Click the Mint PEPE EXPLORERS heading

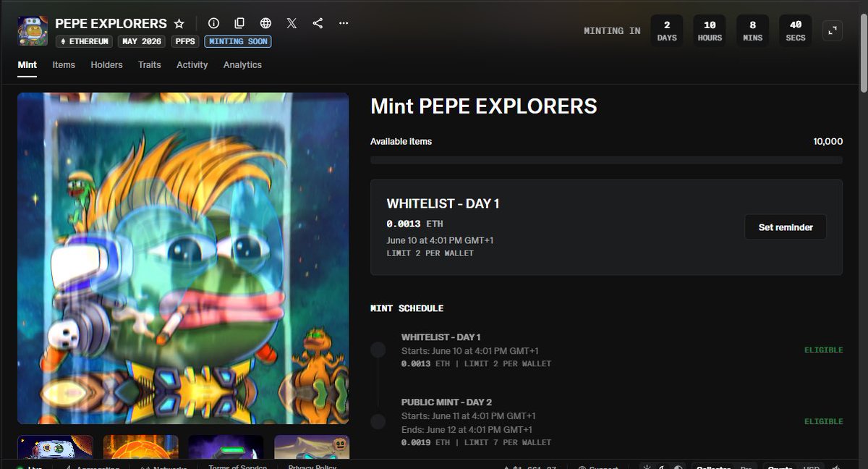click(484, 106)
